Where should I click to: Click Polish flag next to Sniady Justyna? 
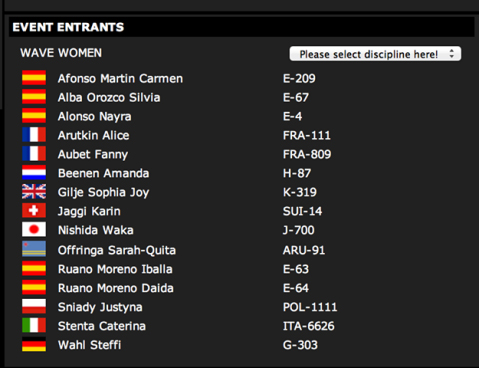(x=34, y=306)
